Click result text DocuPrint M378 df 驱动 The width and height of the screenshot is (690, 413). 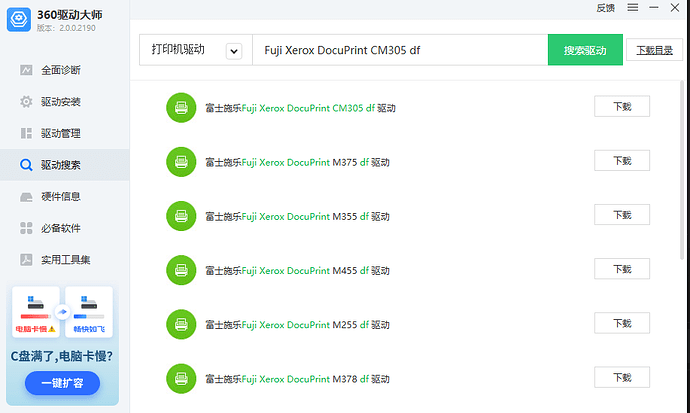tap(297, 379)
